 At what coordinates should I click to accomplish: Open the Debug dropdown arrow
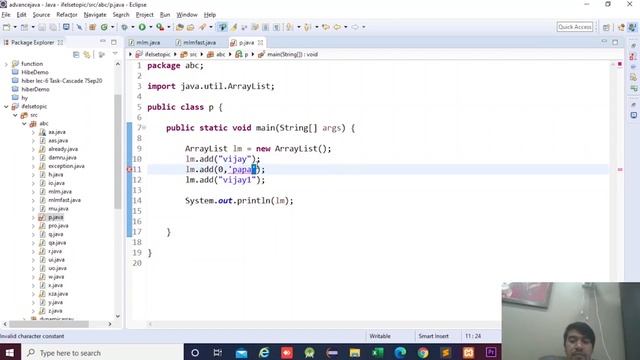click(x=133, y=27)
